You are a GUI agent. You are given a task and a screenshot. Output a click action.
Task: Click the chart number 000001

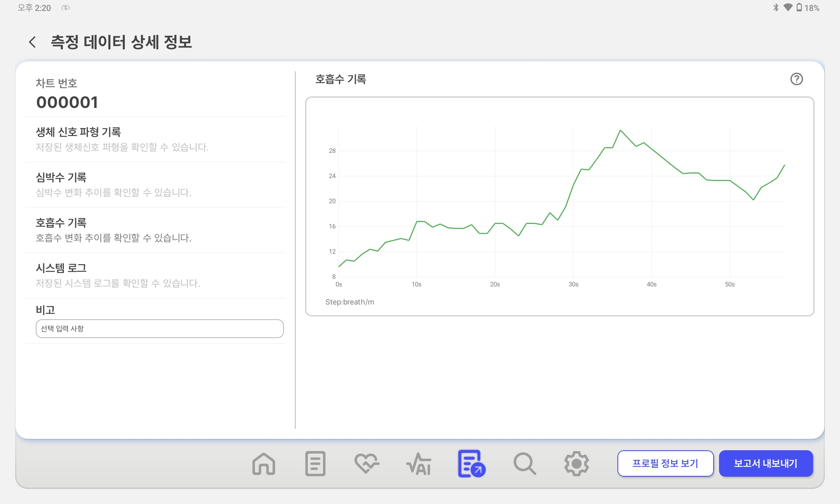[x=67, y=102]
